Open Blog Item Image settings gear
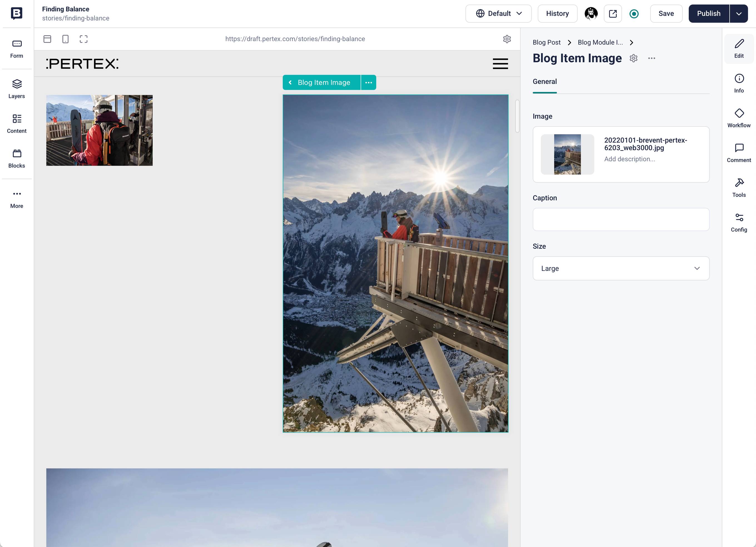756x547 pixels. [633, 58]
